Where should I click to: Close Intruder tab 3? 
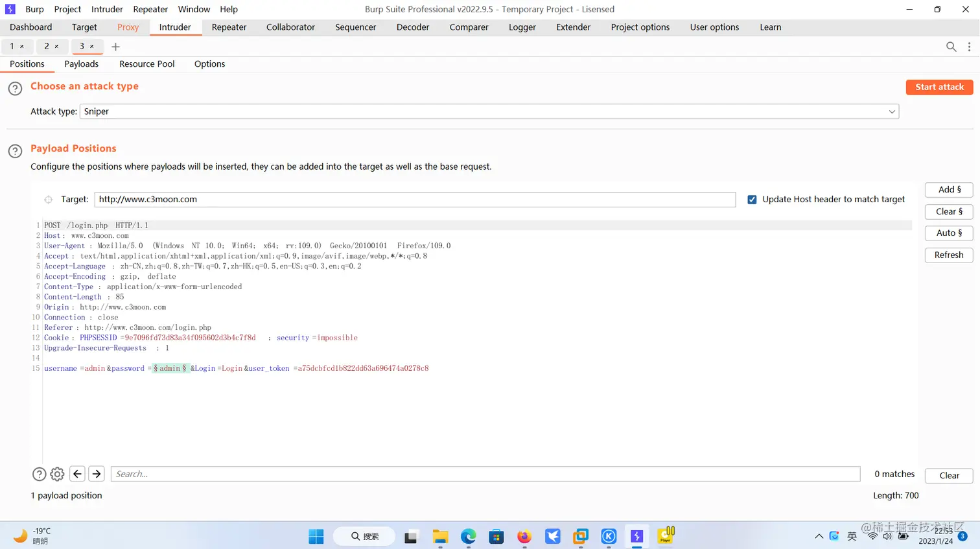(x=92, y=46)
